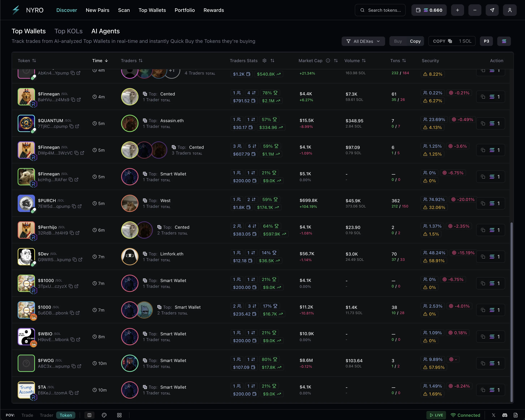This screenshot has height=420, width=525.
Task: Click Assasin.eth trader avatar
Action: [130, 123]
